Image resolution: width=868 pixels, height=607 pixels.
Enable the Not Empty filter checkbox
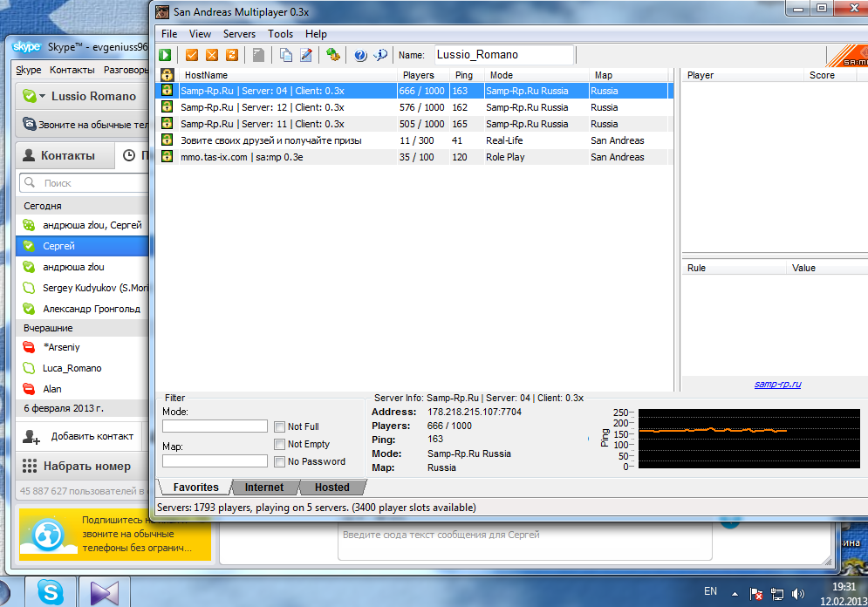click(x=279, y=444)
